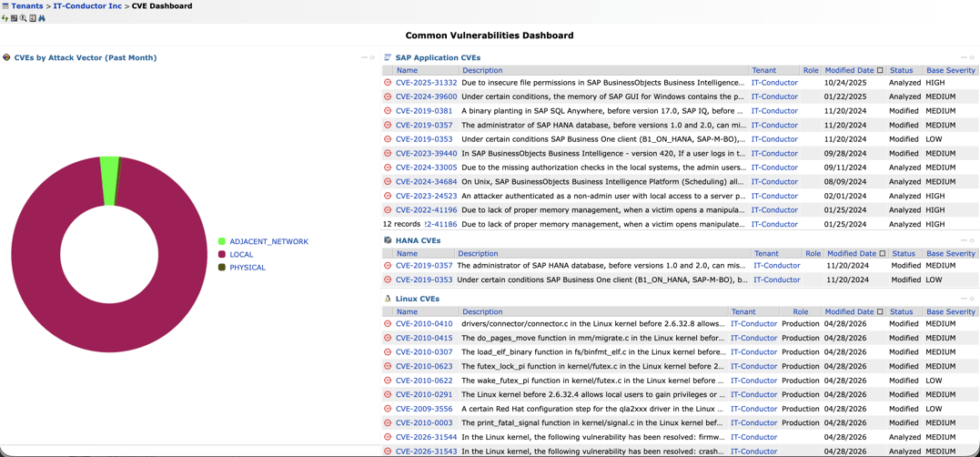The image size is (980, 457).
Task: Reload the CVEs by Attack Vector panel
Action: tap(372, 57)
